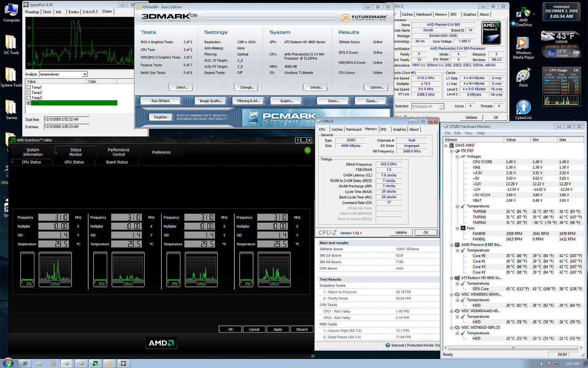Enable the Temp1 checkbox in SpeedFan
The height and width of the screenshot is (368, 588).
29,88
